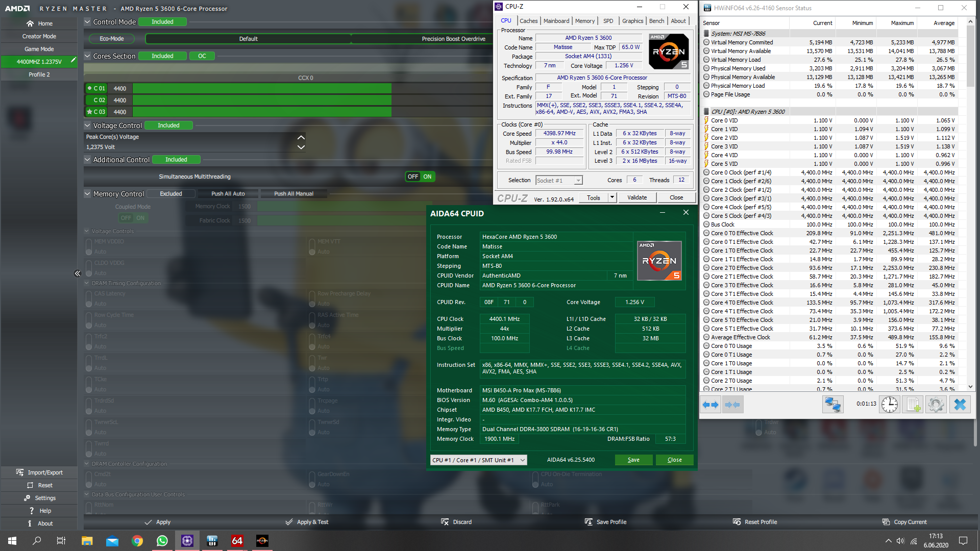Click Import/Export icon in Ryzen Master
980x551 pixels.
(20, 472)
